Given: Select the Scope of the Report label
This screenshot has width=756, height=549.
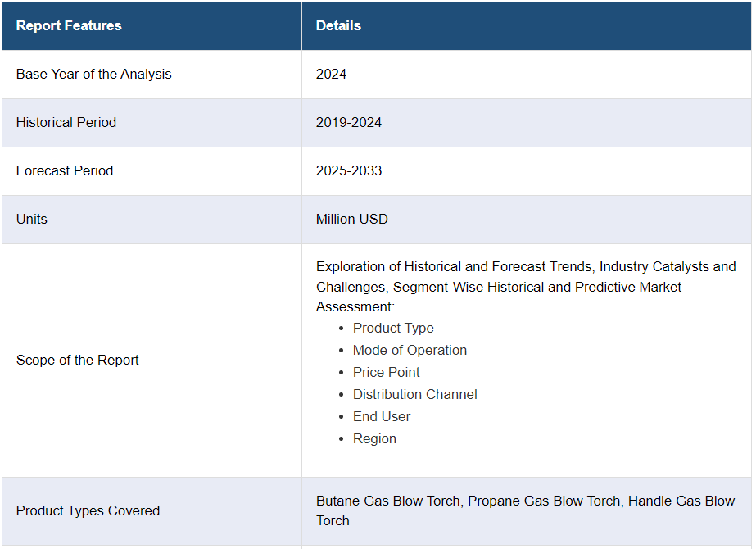Looking at the screenshot, I should tap(78, 360).
